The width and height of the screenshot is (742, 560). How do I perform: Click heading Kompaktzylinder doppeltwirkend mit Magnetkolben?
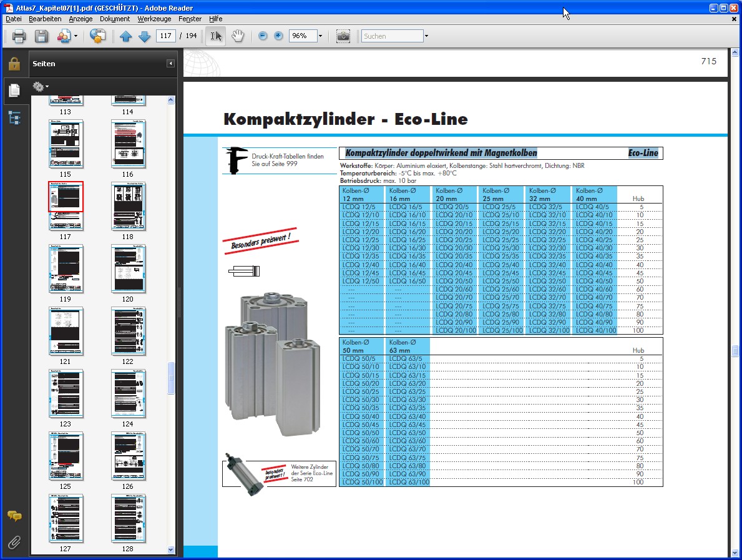[441, 153]
